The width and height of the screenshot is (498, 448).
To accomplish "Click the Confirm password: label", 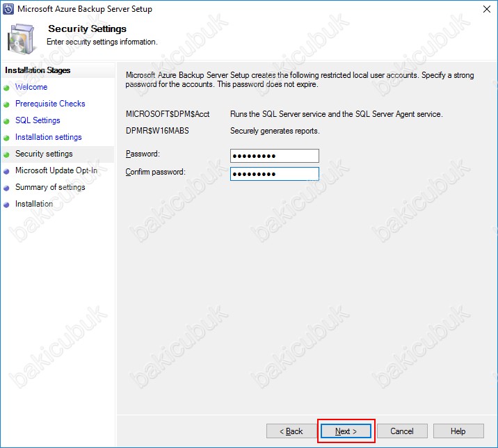I will (x=155, y=172).
